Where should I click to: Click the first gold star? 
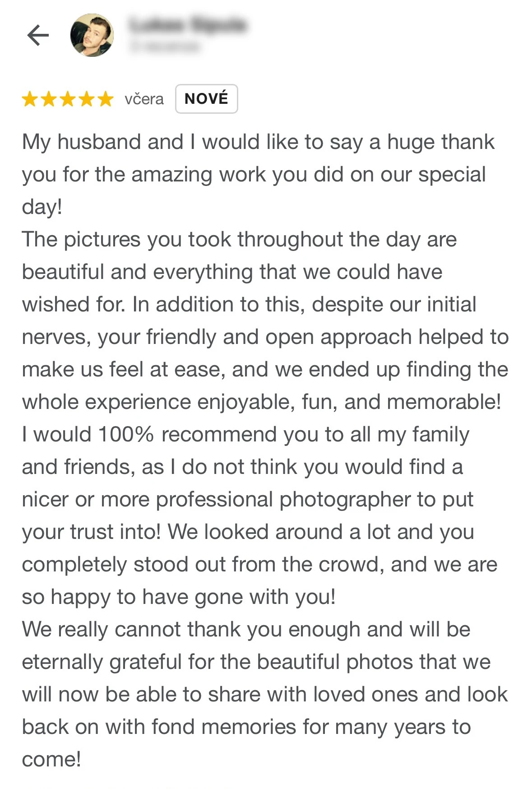(30, 99)
